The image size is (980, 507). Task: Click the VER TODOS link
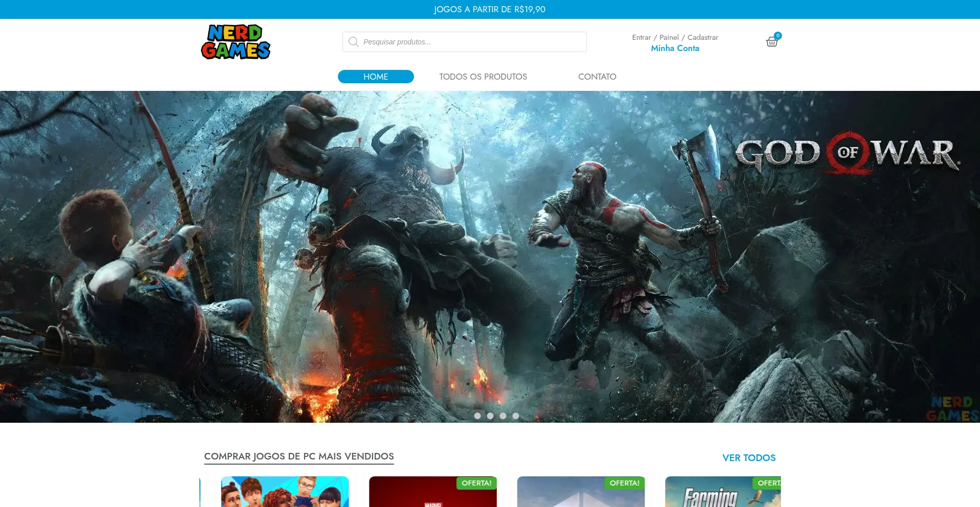(749, 458)
